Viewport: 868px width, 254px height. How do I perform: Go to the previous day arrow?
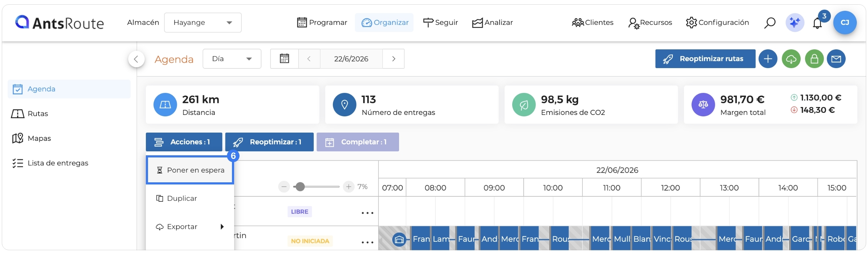click(x=309, y=59)
